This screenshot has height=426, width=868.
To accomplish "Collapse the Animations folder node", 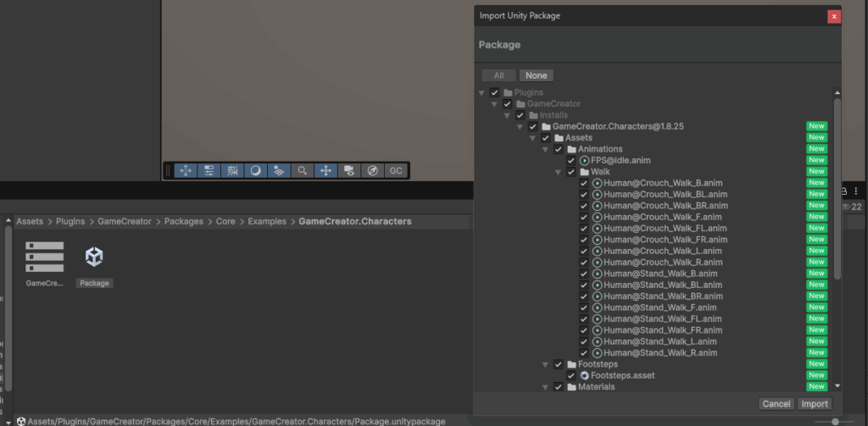I will [x=545, y=149].
